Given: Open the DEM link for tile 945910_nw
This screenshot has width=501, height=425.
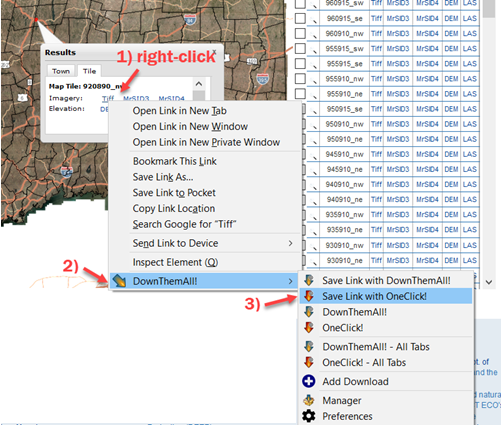Looking at the screenshot, I should tap(451, 154).
